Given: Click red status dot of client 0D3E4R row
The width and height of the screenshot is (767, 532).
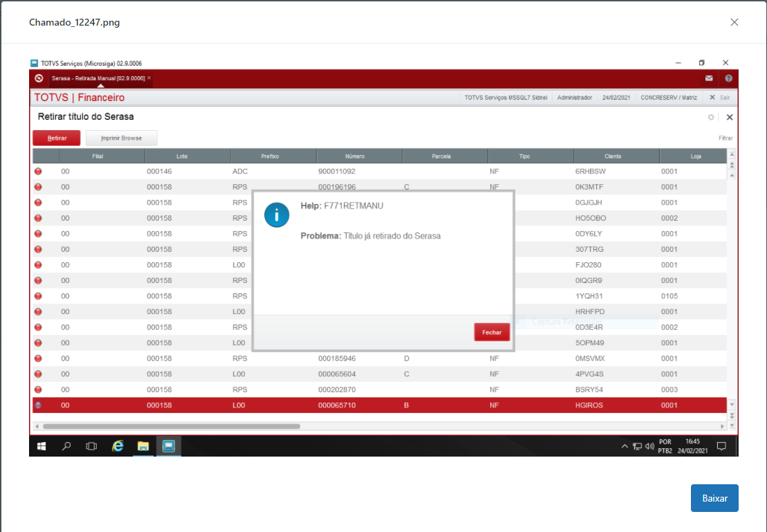Looking at the screenshot, I should (38, 327).
